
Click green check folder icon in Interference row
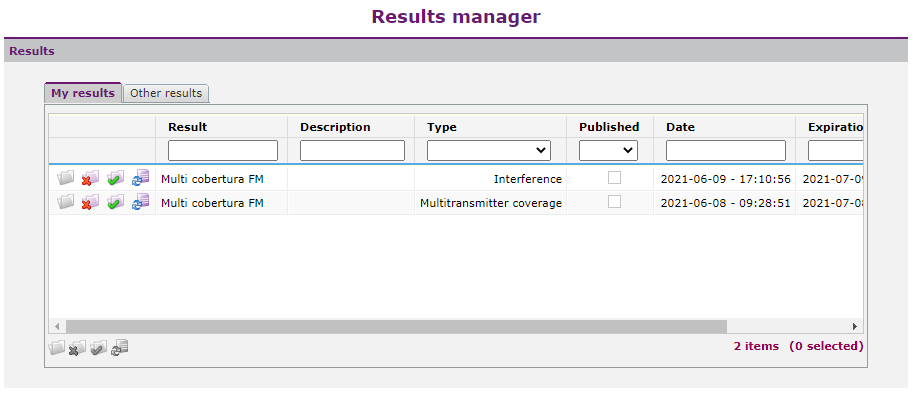click(x=115, y=178)
